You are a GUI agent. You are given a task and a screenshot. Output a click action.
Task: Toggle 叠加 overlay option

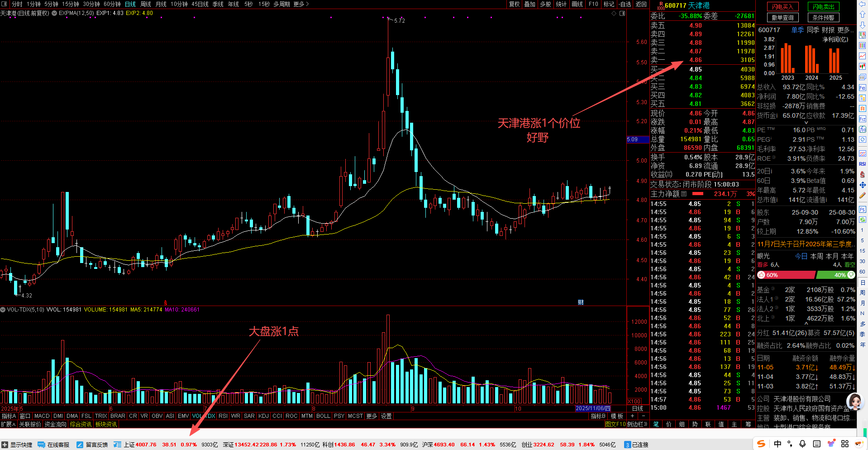[x=530, y=4]
